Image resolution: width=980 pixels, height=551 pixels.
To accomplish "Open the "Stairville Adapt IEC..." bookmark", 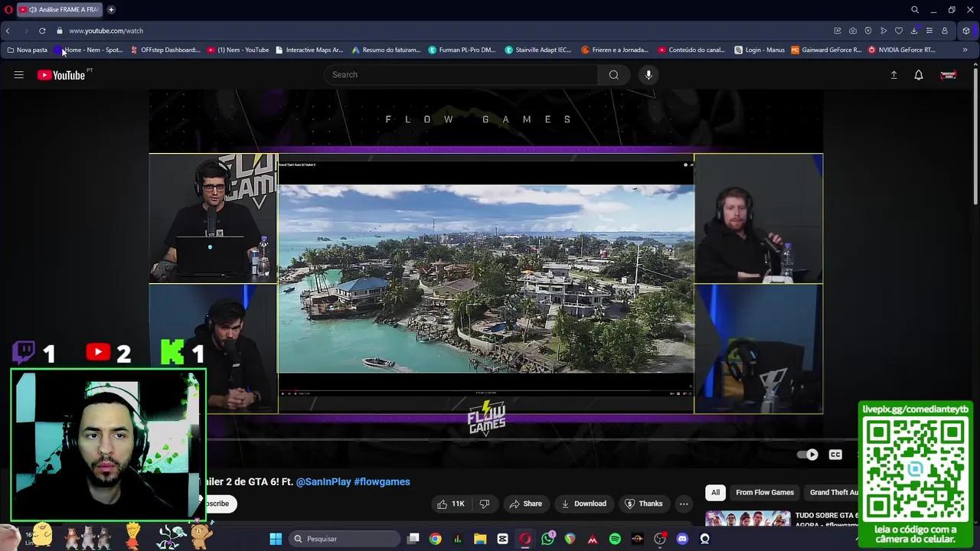I will coord(538,50).
